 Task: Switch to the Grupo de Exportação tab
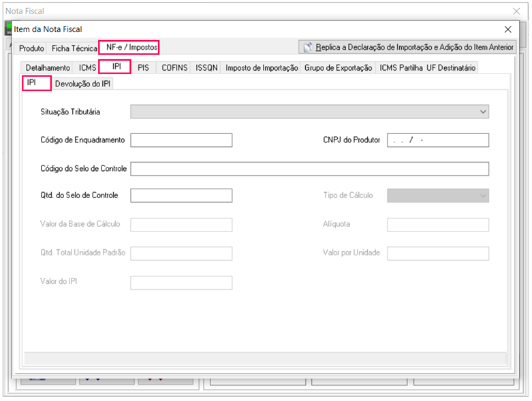(339, 67)
